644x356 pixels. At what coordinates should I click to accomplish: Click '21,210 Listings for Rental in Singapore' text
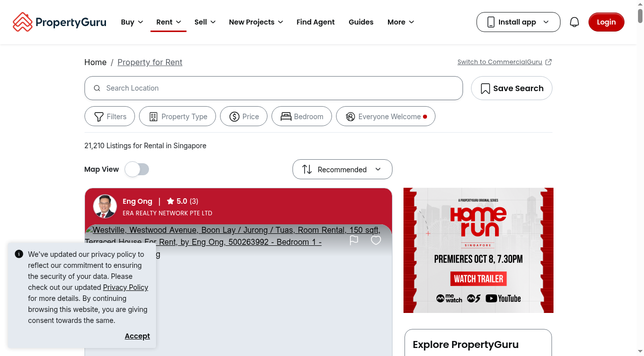pos(145,146)
